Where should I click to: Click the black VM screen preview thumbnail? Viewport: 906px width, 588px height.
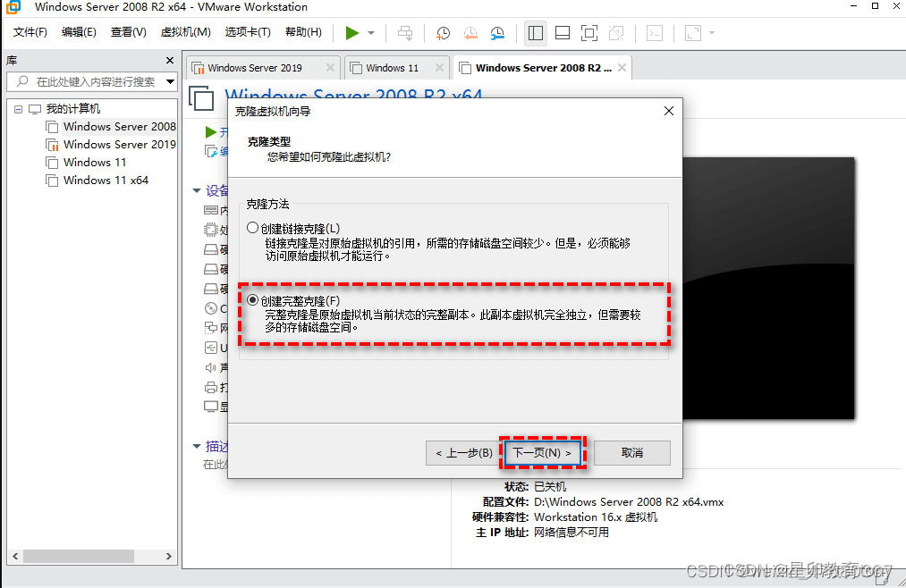(768, 289)
